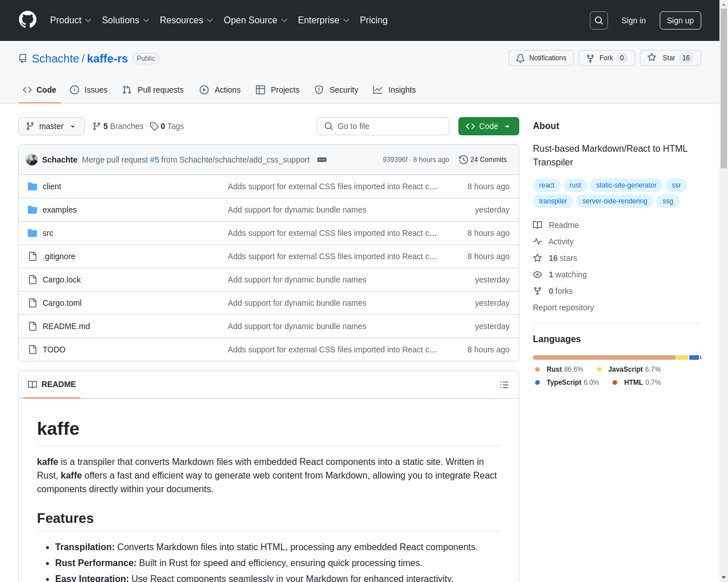
Task: Expand the Resources menu
Action: (187, 20)
